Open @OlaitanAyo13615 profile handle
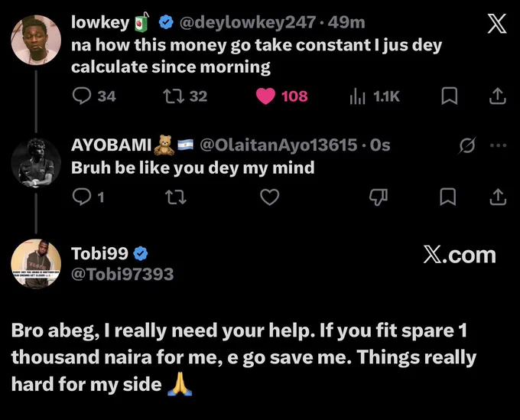This screenshot has height=420, width=520. [278, 145]
